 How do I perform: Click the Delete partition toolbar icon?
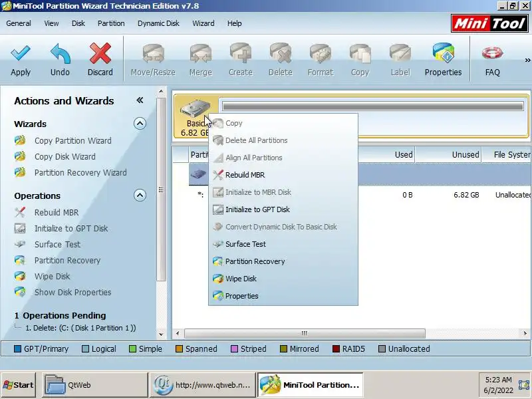281,53
